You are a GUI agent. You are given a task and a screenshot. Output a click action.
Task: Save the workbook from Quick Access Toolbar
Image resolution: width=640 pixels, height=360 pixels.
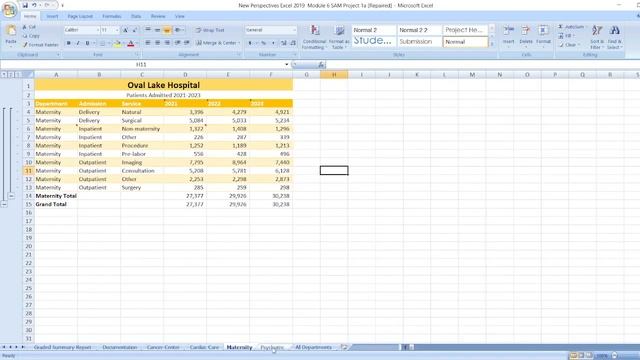[25, 5]
